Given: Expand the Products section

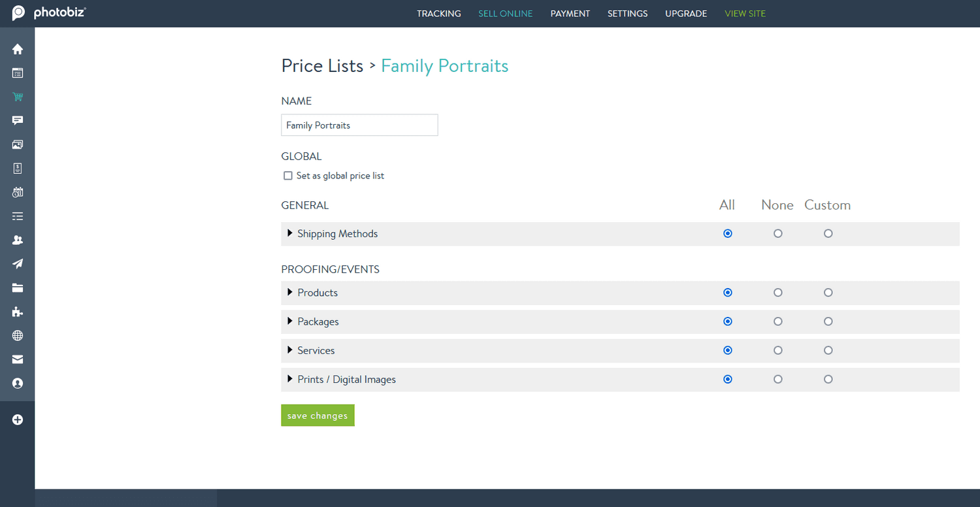Looking at the screenshot, I should coord(291,293).
